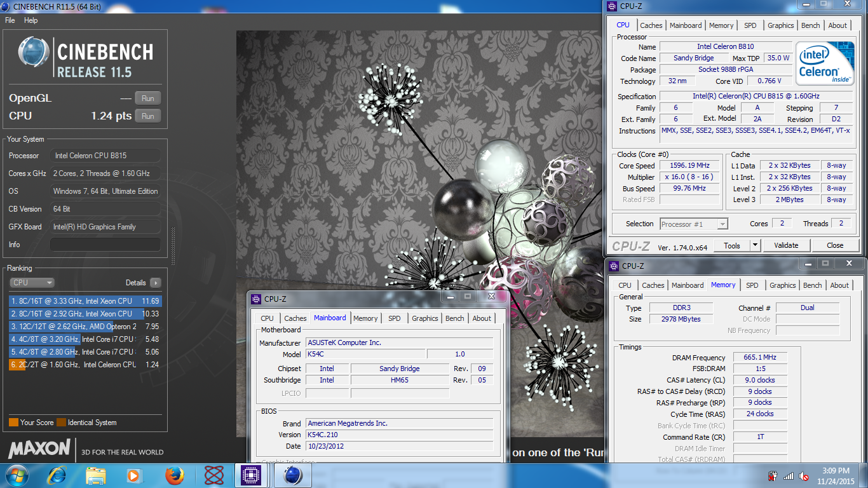The image size is (868, 488).
Task: Open Graphics tab in top CPU-Z window
Action: (x=780, y=25)
